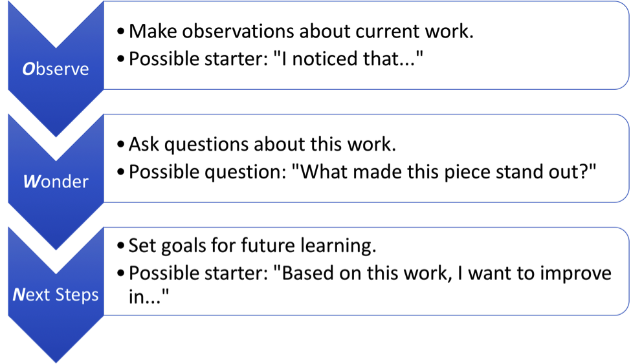Click "Set goals for future learning." line
This screenshot has height=364, width=631.
[x=252, y=245]
